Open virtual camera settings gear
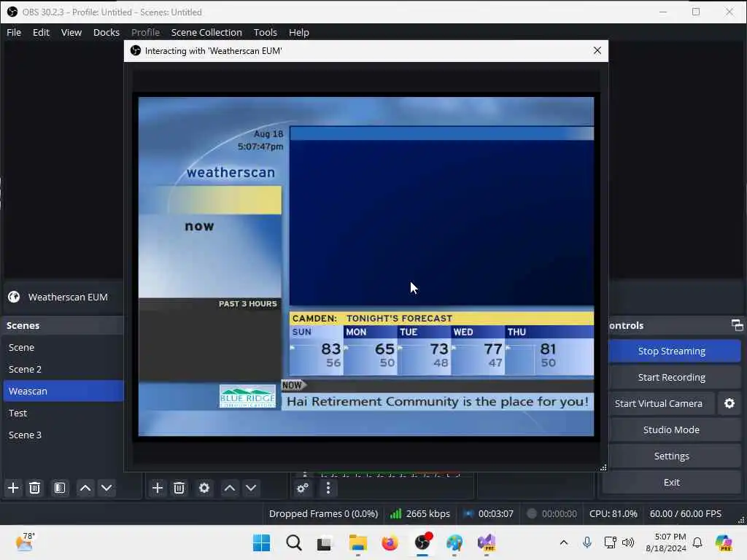Screen dimensions: 747x560 coord(729,403)
